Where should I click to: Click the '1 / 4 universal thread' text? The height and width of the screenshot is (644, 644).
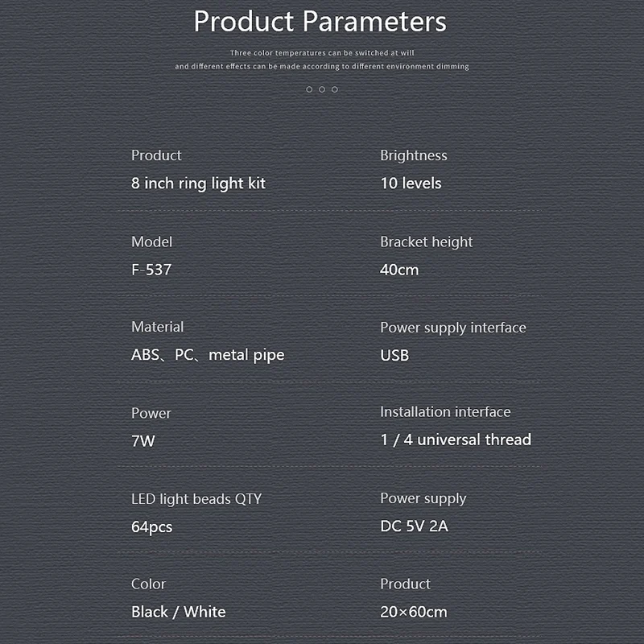[x=456, y=440]
